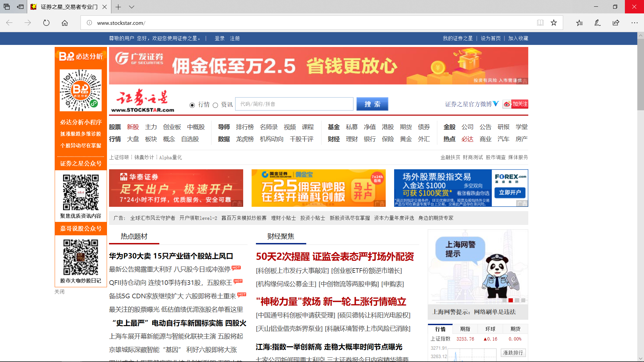Image resolution: width=644 pixels, height=362 pixels.
Task: Add page to favorites with star icon
Action: point(554,23)
